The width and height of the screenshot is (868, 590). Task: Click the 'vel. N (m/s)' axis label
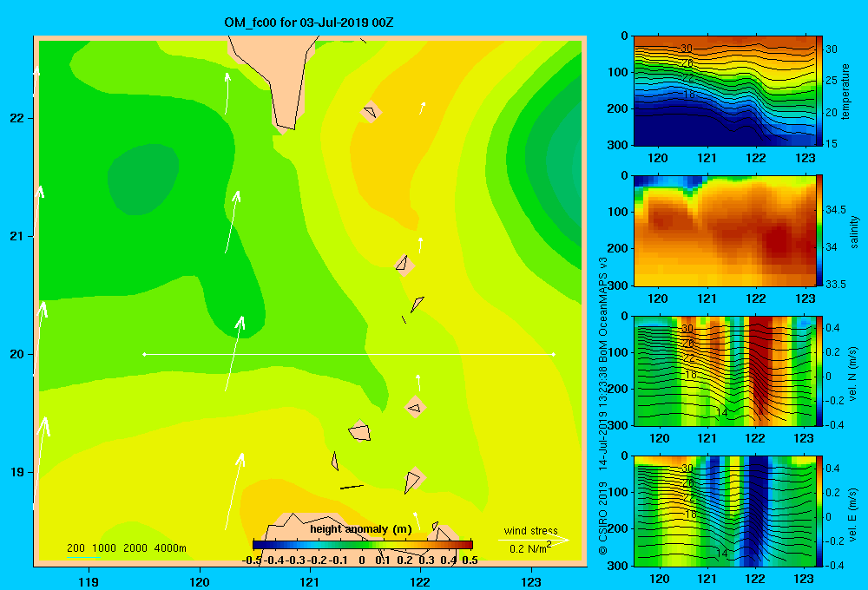852,374
